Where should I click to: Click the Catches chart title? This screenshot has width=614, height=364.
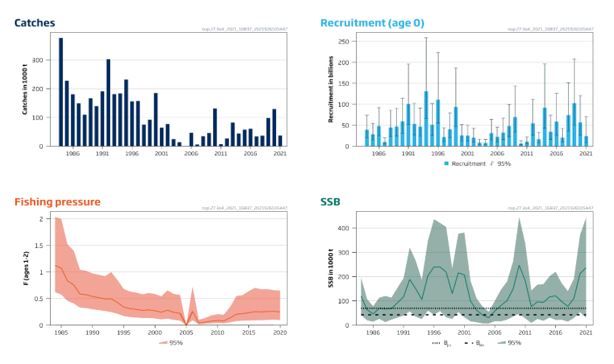pyautogui.click(x=34, y=23)
